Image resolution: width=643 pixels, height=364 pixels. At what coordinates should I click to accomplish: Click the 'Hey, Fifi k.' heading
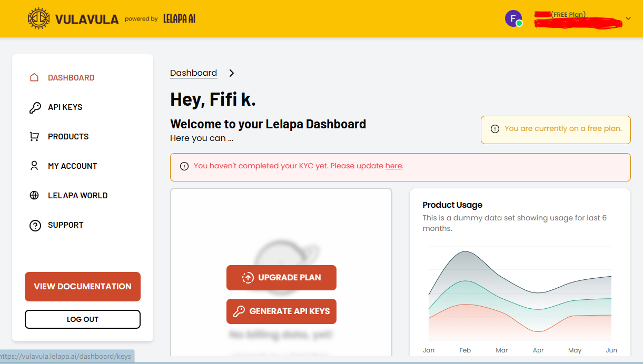[x=213, y=99]
